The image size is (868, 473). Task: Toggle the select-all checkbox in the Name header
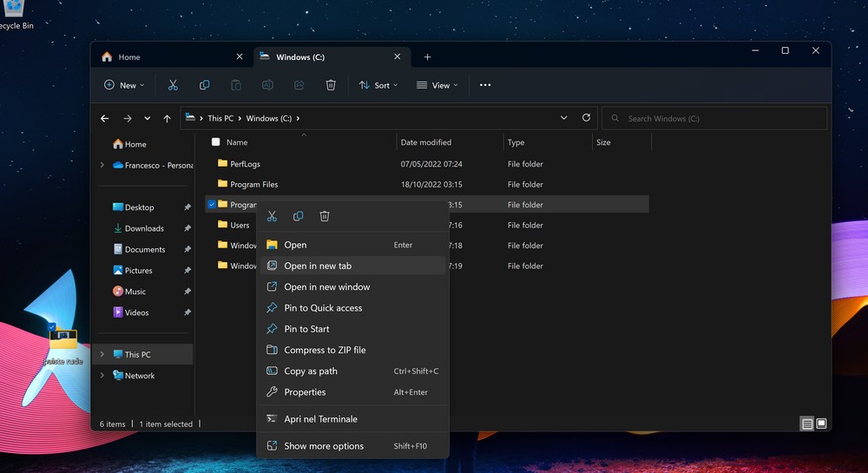[x=216, y=142]
